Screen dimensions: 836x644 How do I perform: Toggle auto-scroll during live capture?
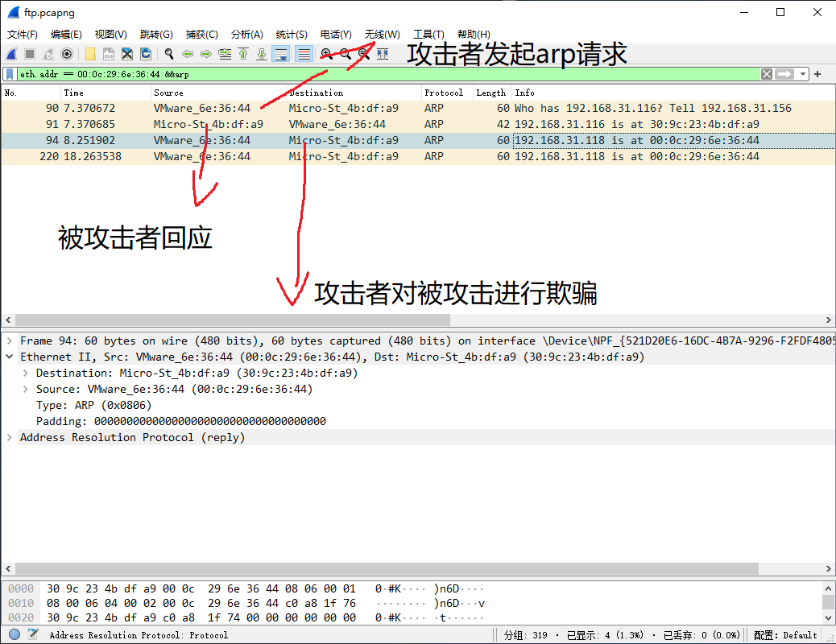point(281,54)
